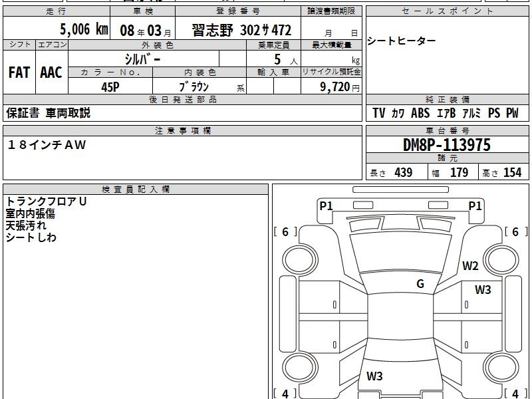The image size is (532, 399).
Task: Click the seating capacity 5人 cell
Action: pyautogui.click(x=273, y=59)
